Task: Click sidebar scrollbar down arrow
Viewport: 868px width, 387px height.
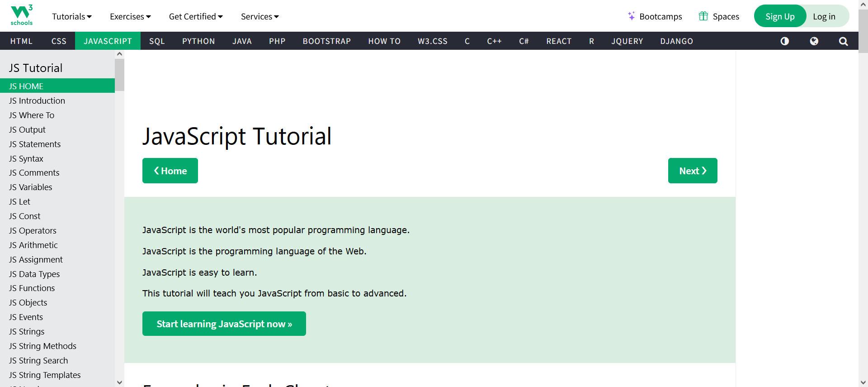Action: click(x=119, y=382)
